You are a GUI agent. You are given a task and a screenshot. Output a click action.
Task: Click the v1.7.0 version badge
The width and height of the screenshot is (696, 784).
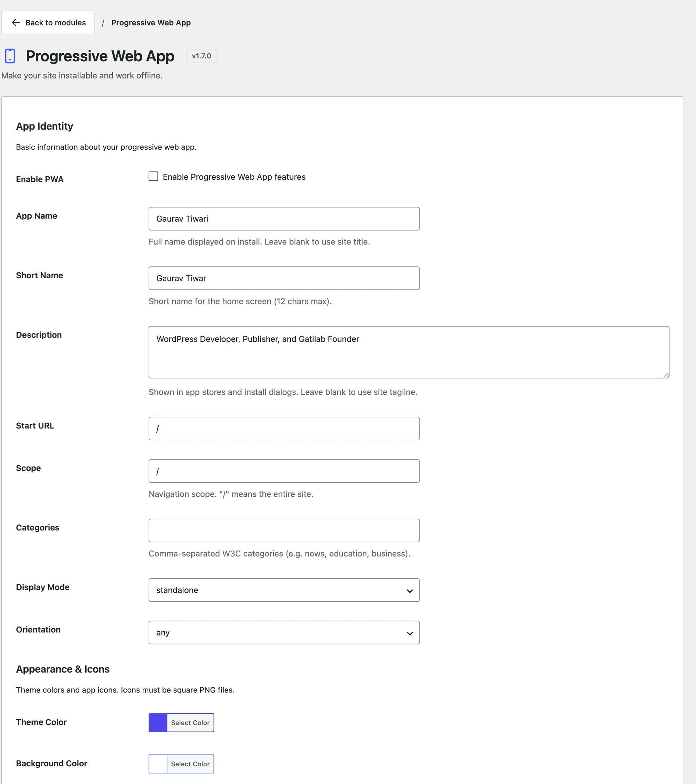point(201,56)
